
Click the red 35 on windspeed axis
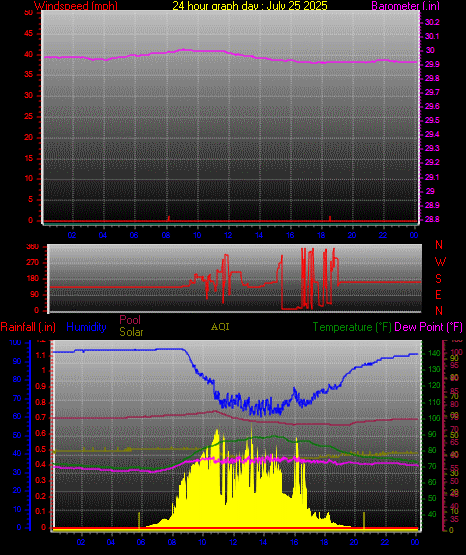pos(29,75)
